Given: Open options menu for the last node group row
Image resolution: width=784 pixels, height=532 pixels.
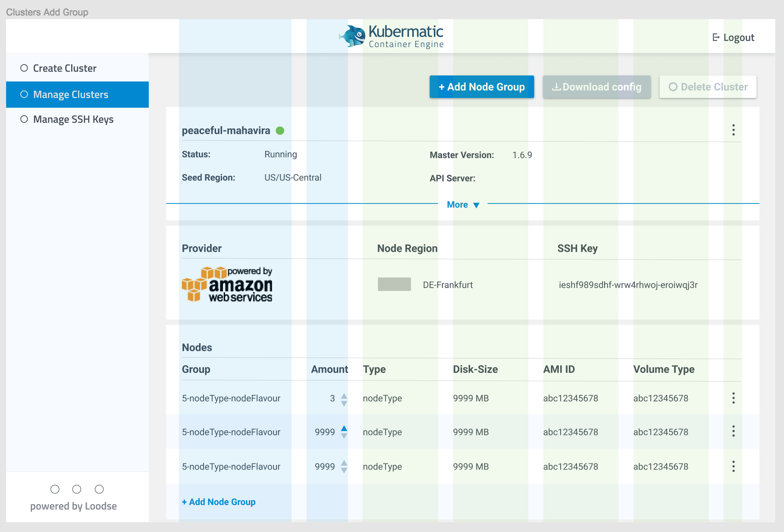Looking at the screenshot, I should [x=733, y=466].
